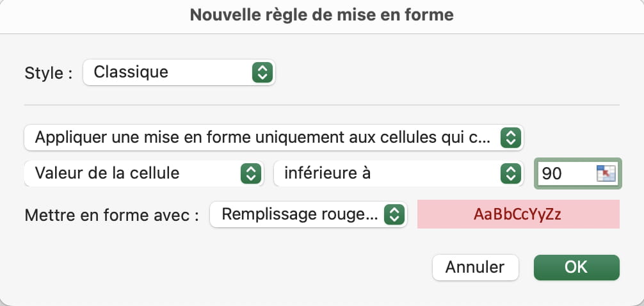Click the Nouvelle règle de mise en forme title
644x306 pixels.
coord(322,15)
